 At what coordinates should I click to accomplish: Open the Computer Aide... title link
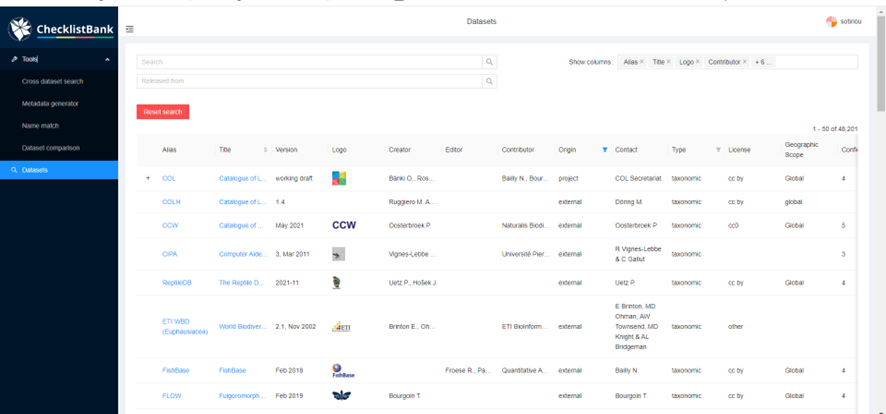244,254
